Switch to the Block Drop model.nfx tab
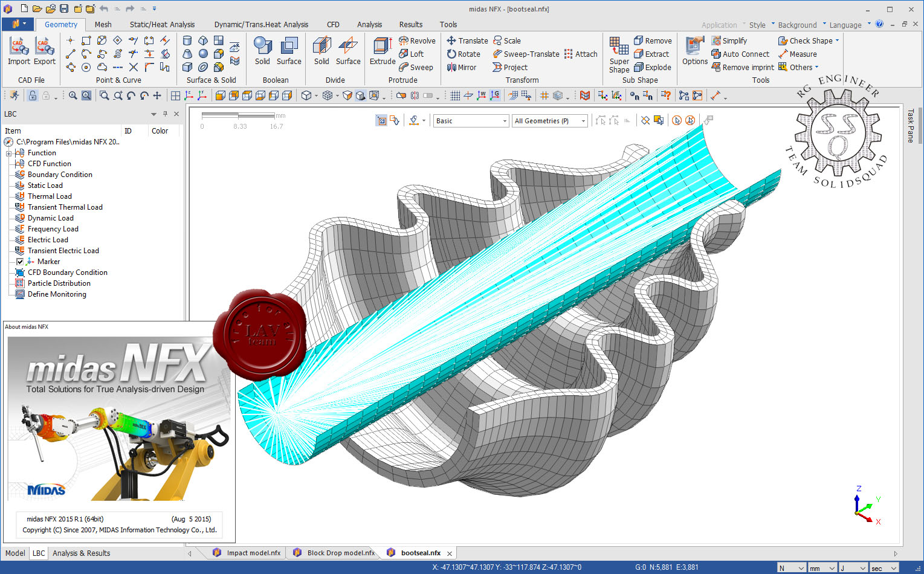The image size is (924, 574). click(x=334, y=553)
